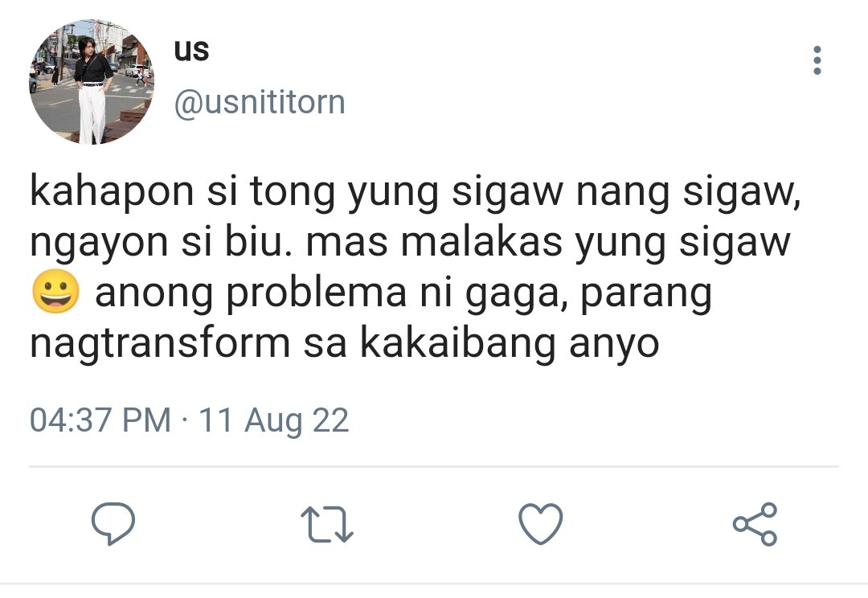View the circular profile picture
Viewport: 868px width, 598px height.
click(92, 82)
